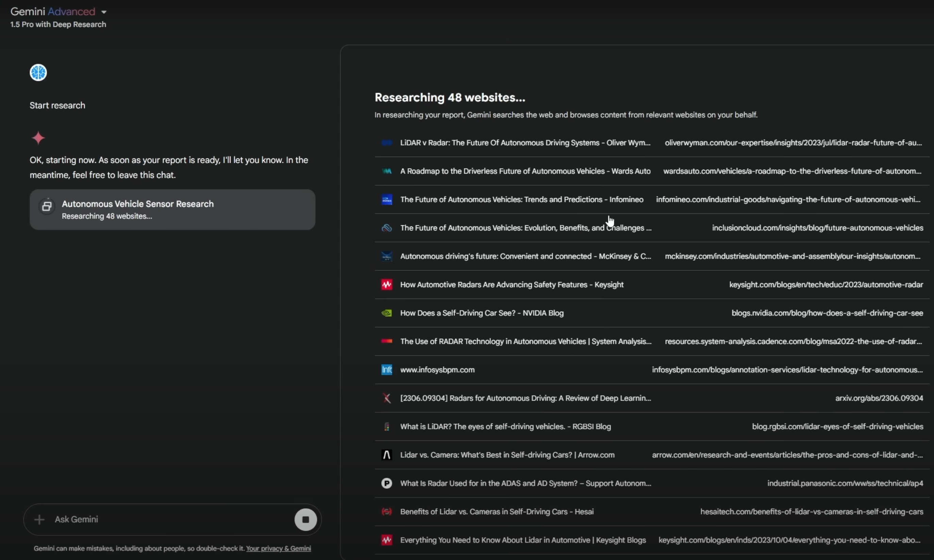Open the McKinsey autonomous driving article
Screen dimensions: 934x560
(x=525, y=256)
